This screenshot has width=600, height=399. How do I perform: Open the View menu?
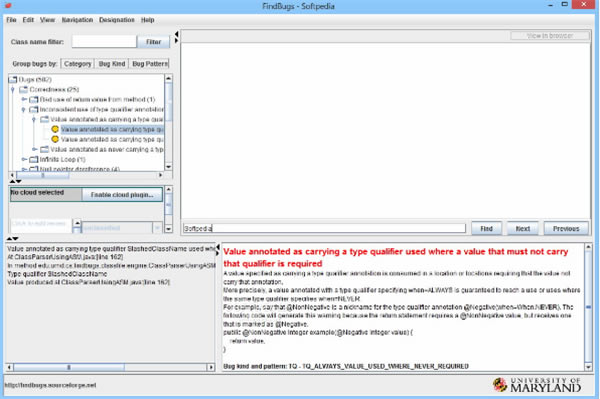click(x=47, y=20)
